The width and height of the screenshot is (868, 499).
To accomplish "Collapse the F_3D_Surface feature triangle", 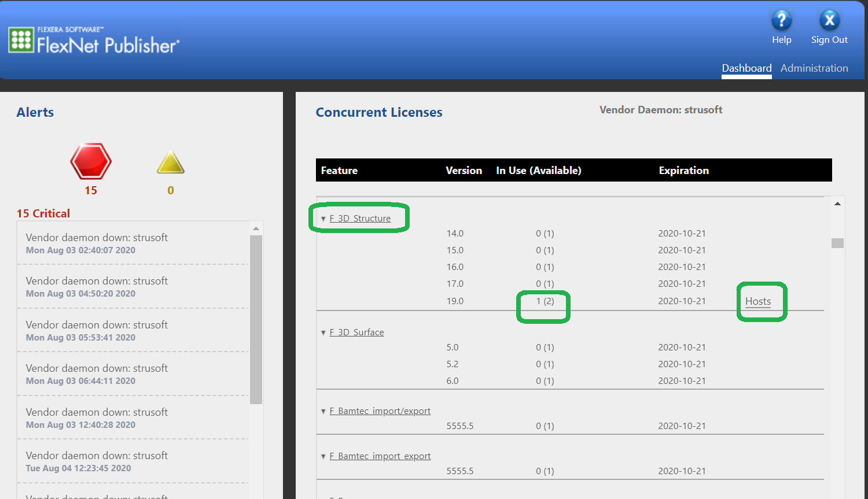I will (x=323, y=333).
